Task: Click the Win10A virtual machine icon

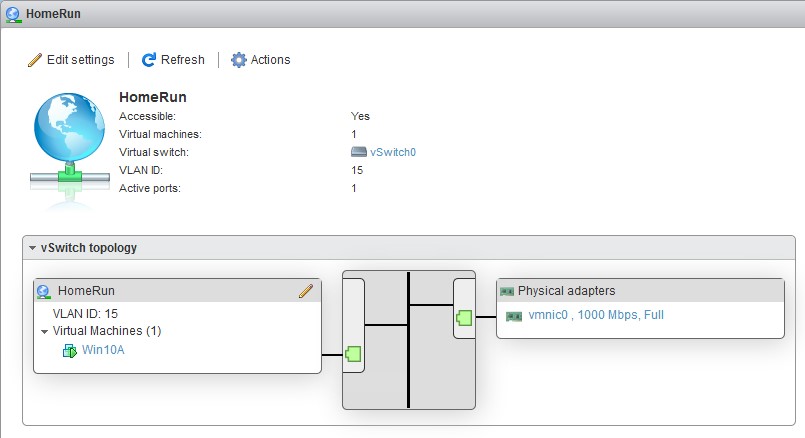Action: [69, 351]
